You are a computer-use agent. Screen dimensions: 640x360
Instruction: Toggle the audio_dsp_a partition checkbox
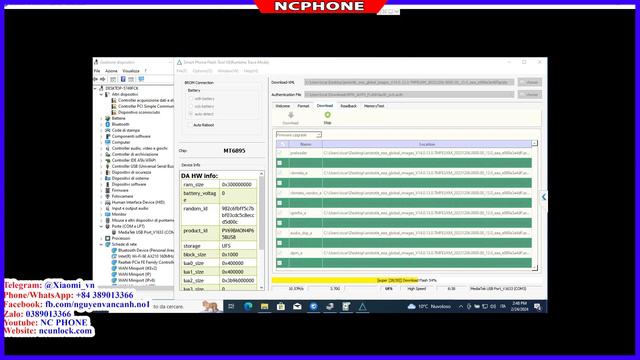(x=280, y=233)
